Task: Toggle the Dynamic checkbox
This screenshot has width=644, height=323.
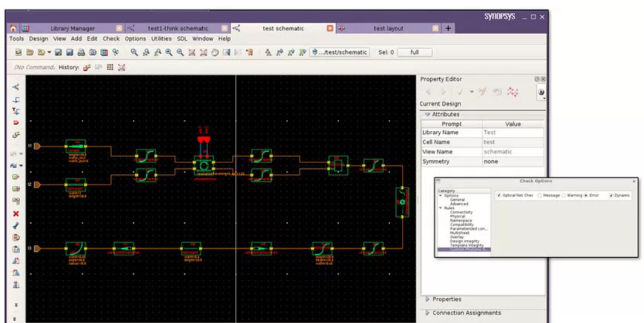Action: tap(611, 195)
